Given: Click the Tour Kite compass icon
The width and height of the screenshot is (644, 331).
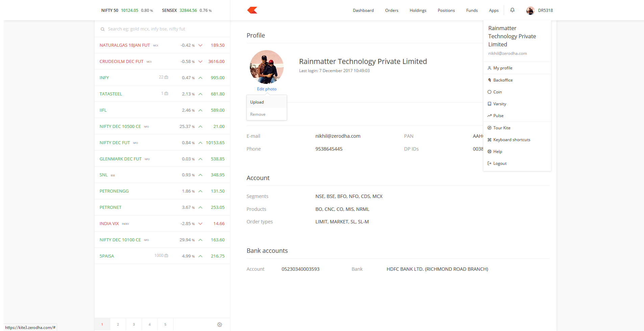Looking at the screenshot, I should click(489, 128).
